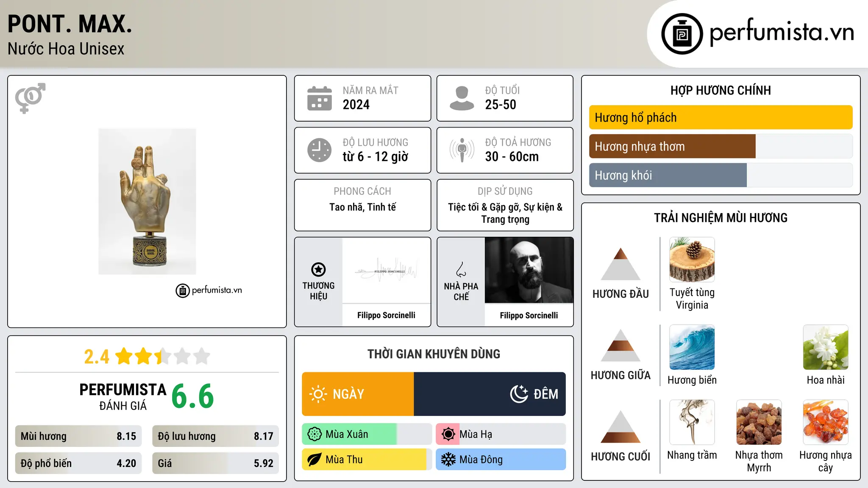This screenshot has height=488, width=868.
Task: Select the Hương nhựa cây resin note image
Action: point(826,422)
